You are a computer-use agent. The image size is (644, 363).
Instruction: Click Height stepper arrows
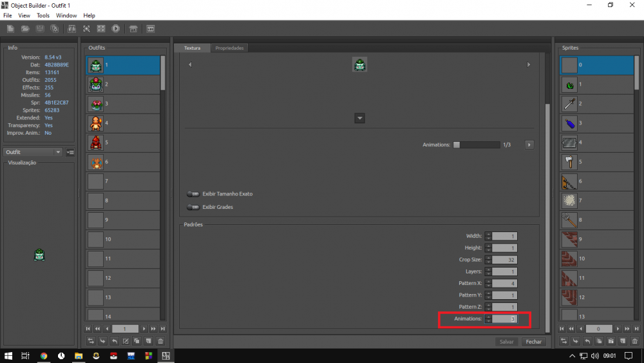click(488, 248)
